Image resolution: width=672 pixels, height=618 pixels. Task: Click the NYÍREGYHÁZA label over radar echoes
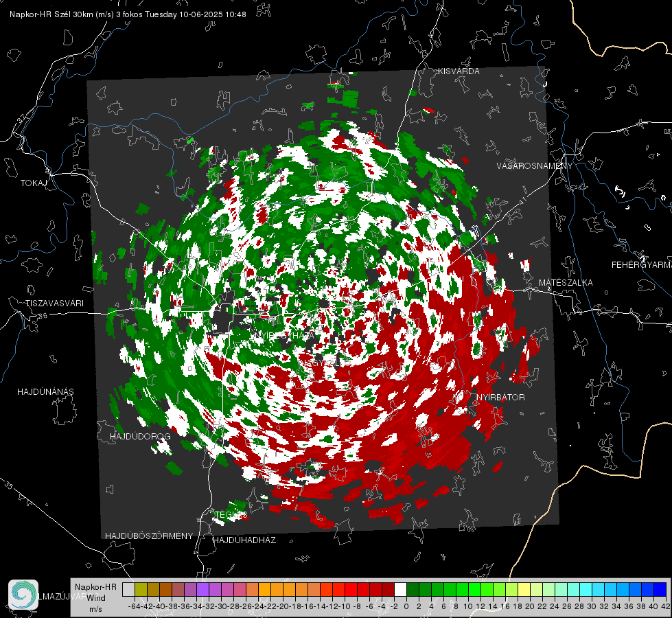[x=284, y=335]
